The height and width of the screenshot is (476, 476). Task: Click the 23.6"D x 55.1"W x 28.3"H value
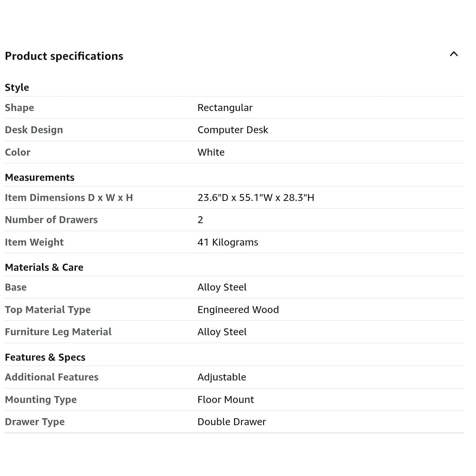click(256, 198)
